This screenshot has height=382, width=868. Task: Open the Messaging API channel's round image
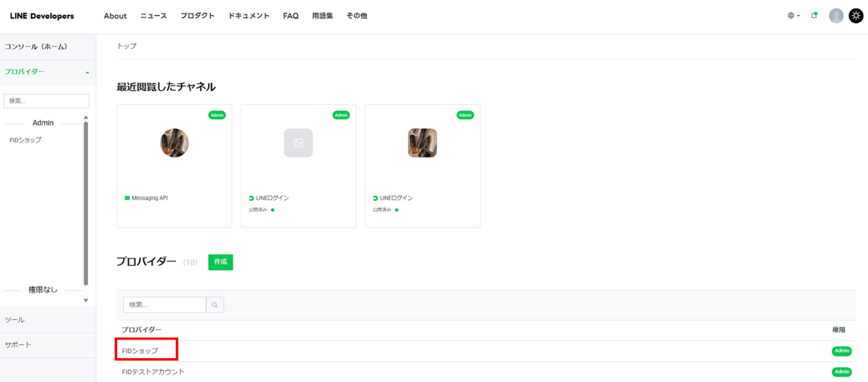click(x=174, y=143)
